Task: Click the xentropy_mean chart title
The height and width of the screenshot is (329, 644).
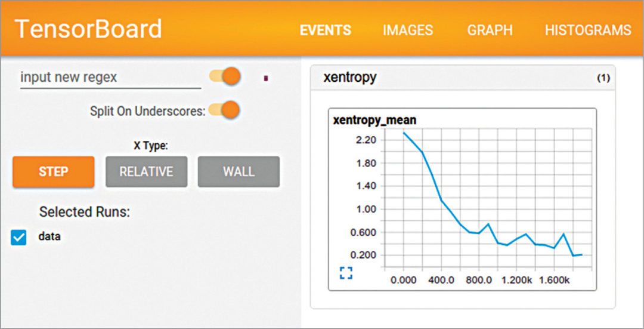Action: (374, 120)
